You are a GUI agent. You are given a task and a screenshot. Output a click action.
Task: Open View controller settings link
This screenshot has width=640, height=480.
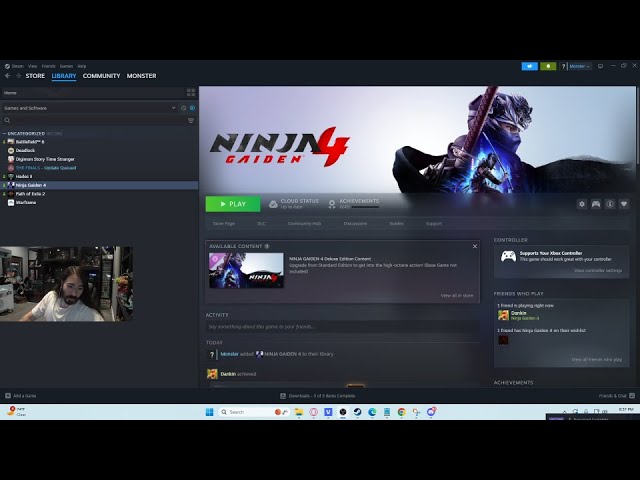[x=598, y=271]
